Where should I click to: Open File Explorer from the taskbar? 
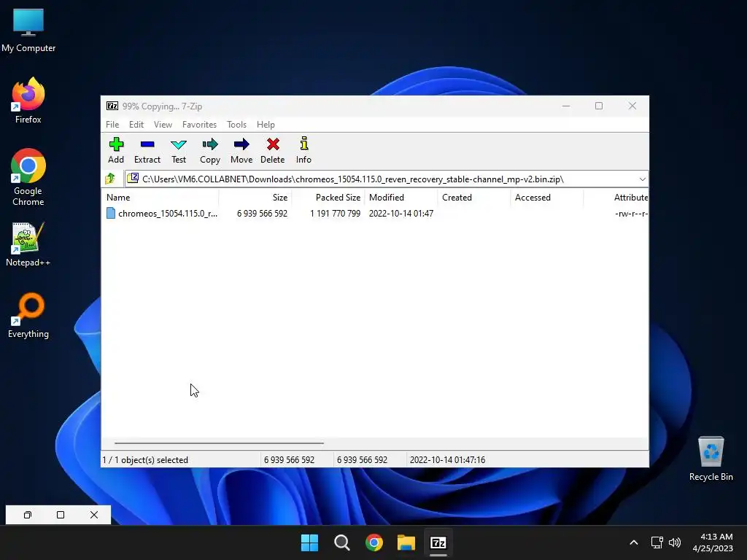tap(406, 542)
